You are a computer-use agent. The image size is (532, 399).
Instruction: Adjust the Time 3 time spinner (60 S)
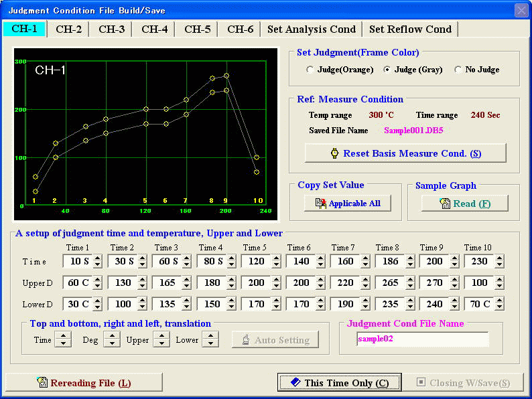coord(187,261)
